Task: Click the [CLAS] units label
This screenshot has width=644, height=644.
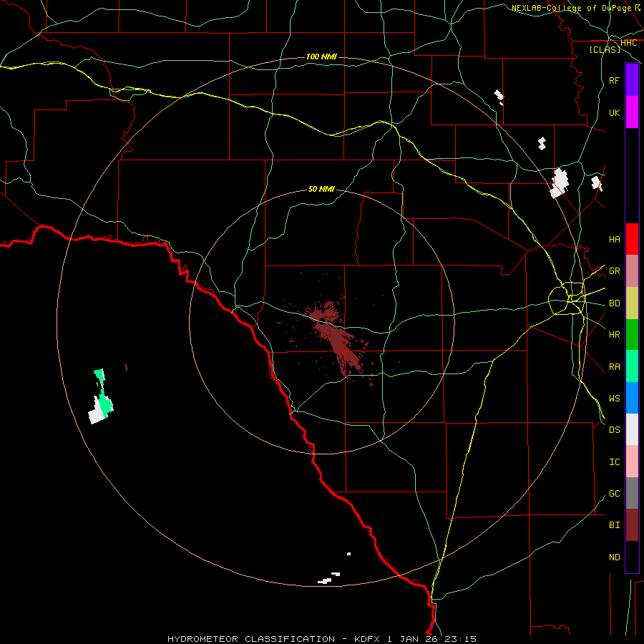Action: (605, 49)
